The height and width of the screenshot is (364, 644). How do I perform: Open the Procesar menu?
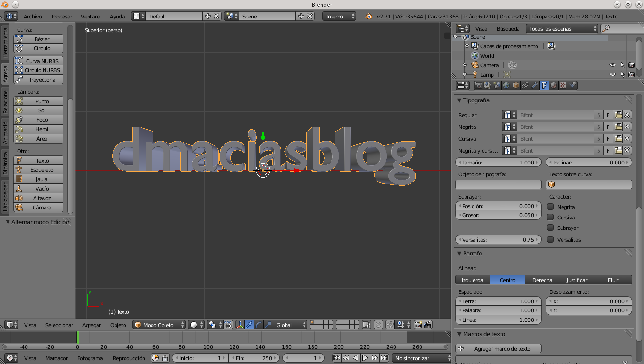tap(62, 16)
